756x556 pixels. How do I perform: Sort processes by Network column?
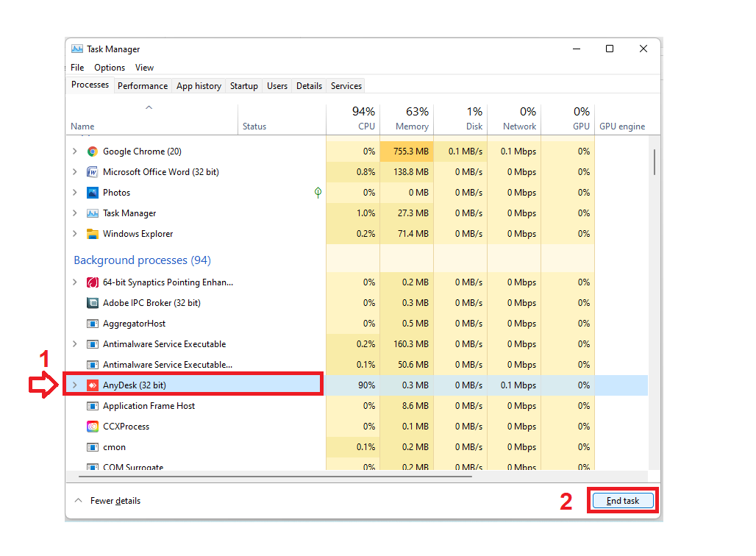point(514,120)
